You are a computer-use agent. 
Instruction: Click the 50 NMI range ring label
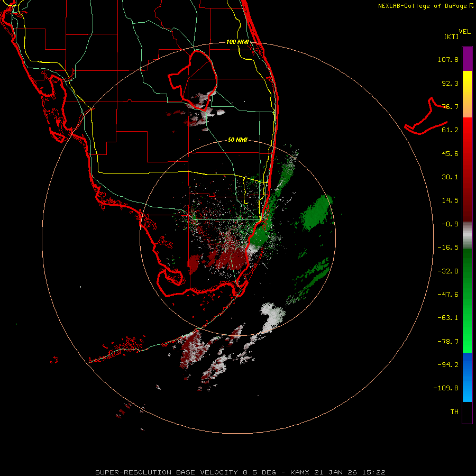tap(237, 140)
